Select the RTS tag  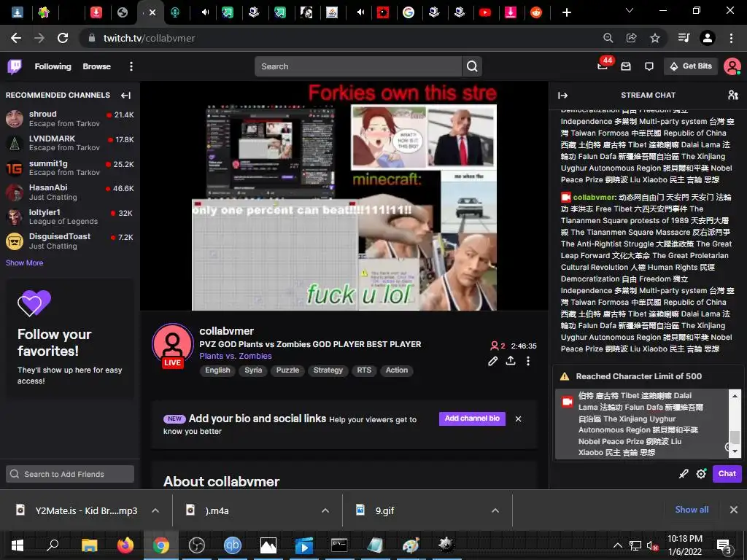tap(364, 370)
